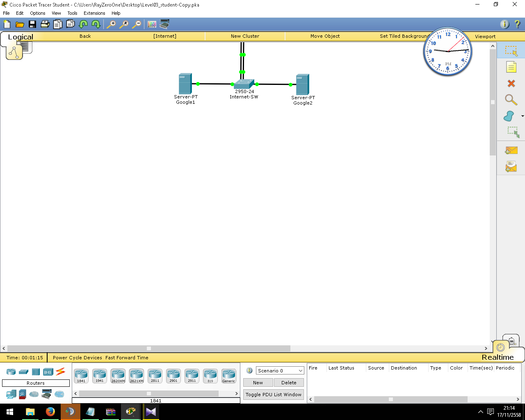Screen dimensions: 525x420
Task: Pick the Generic router model
Action: click(x=229, y=376)
